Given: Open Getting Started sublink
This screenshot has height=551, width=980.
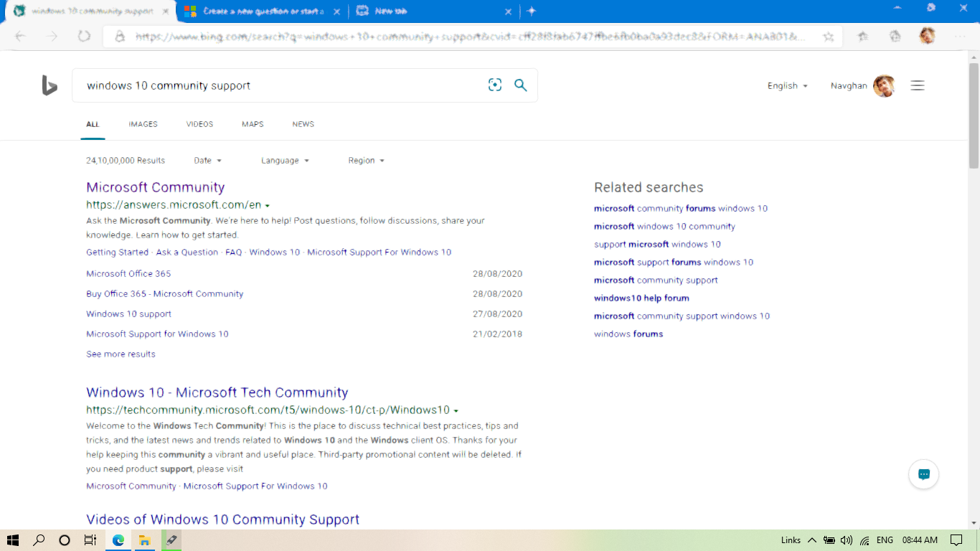Looking at the screenshot, I should 117,252.
